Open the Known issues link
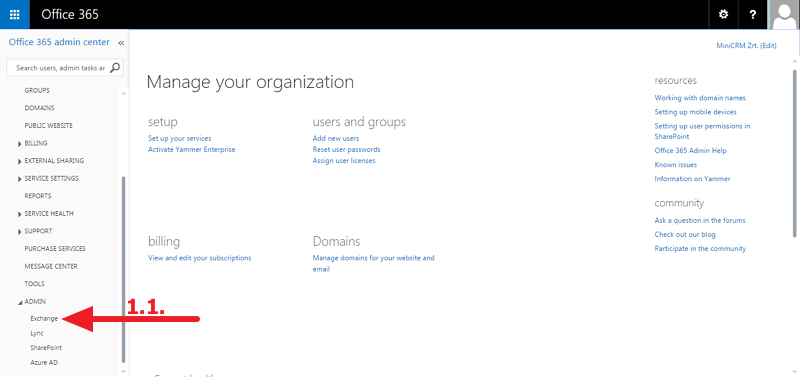This screenshot has height=377, width=800. 676,165
